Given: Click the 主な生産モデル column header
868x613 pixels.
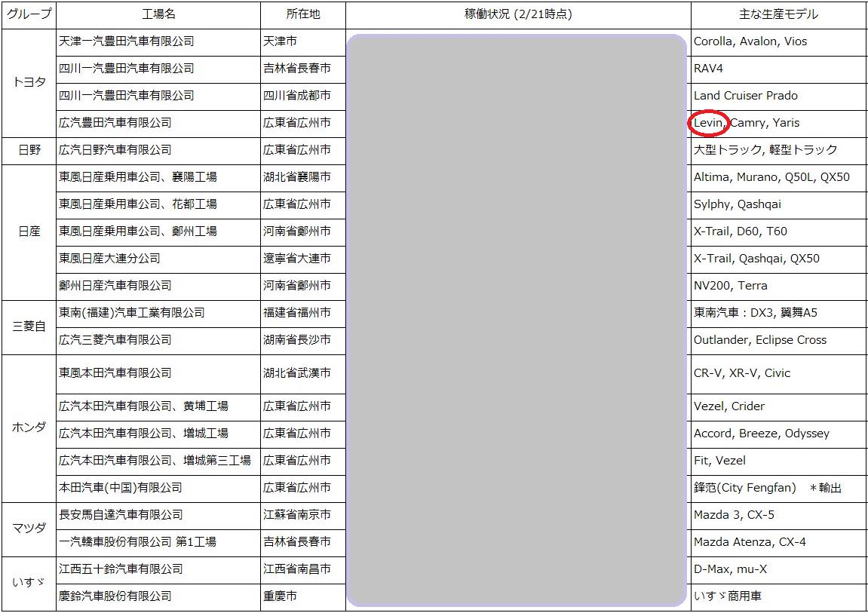Looking at the screenshot, I should [779, 15].
